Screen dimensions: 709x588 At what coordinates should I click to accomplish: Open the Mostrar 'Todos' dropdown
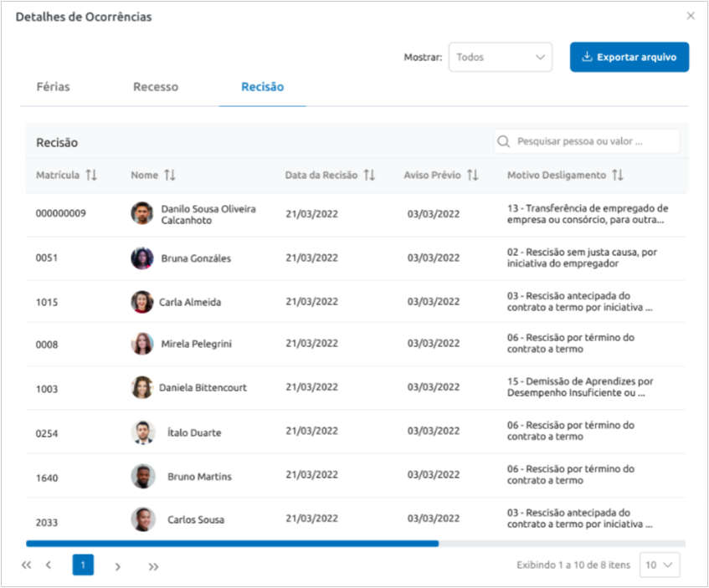click(x=500, y=57)
